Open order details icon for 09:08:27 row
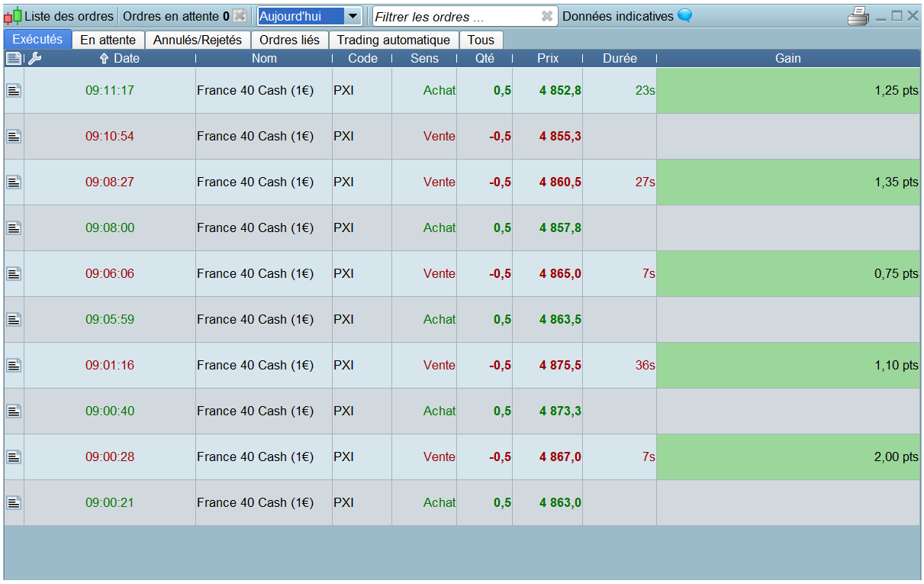This screenshot has height=584, width=924. click(x=14, y=182)
